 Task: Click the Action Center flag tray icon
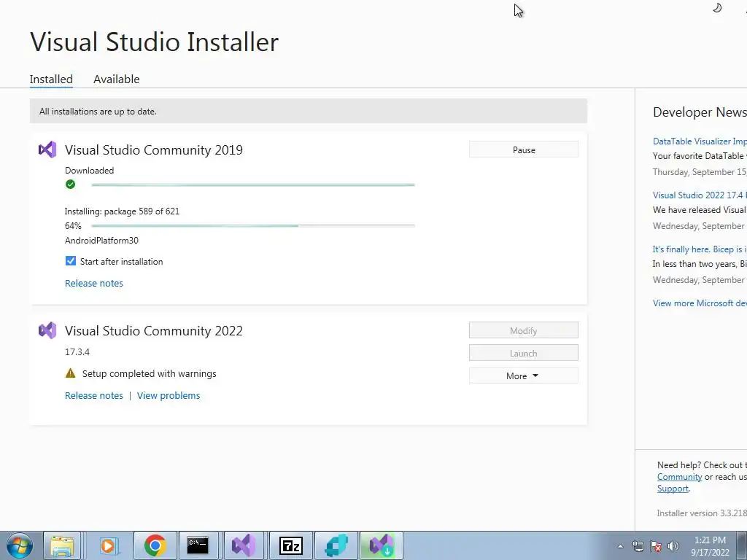click(x=656, y=546)
